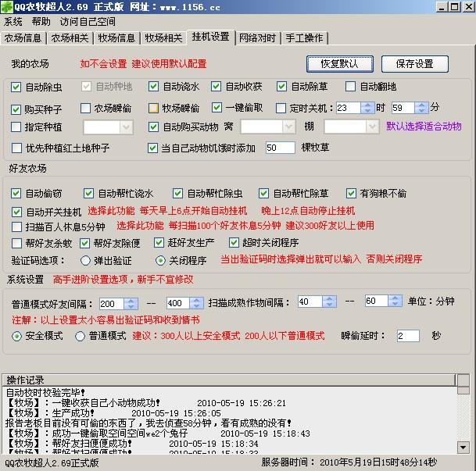Click the log scrollbar down arrow
This screenshot has height=471, width=476.
[x=463, y=447]
